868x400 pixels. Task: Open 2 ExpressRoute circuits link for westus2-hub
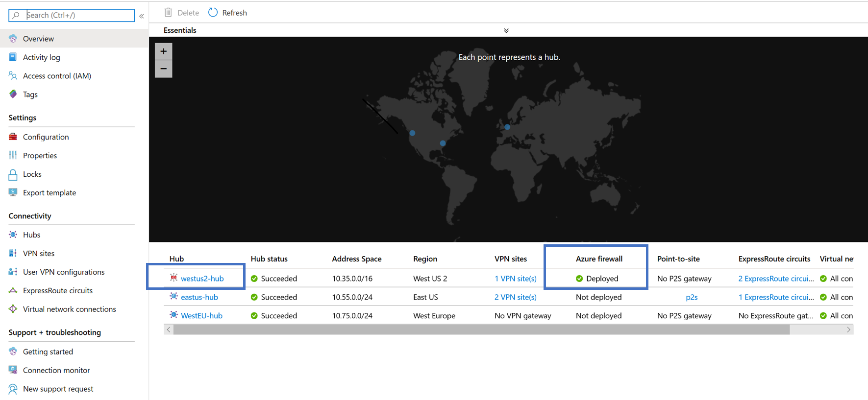click(x=776, y=279)
